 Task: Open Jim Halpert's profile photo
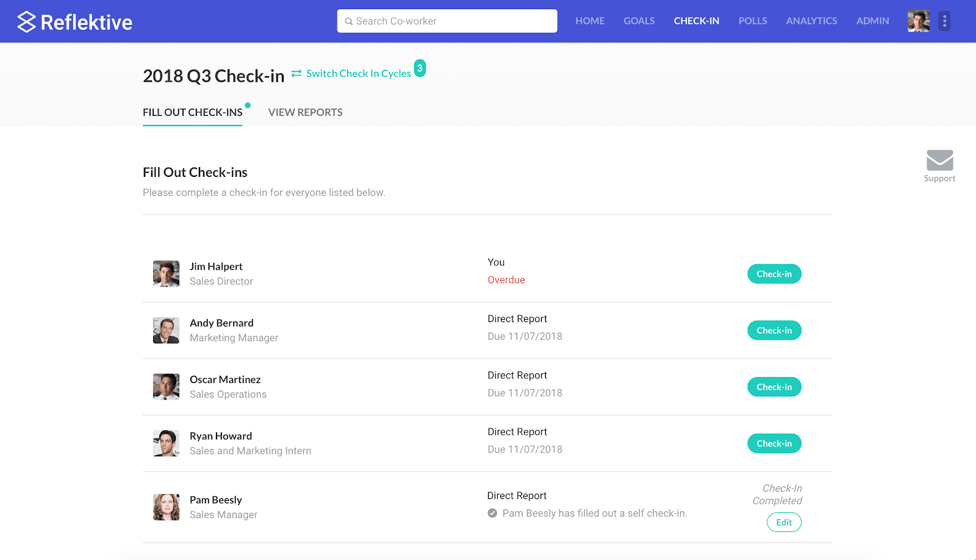tap(166, 274)
